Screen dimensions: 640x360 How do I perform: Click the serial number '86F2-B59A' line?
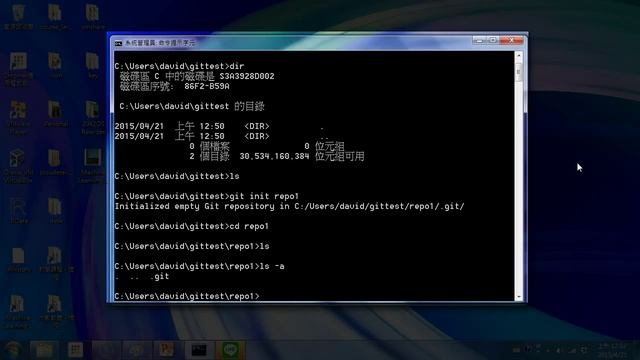[x=174, y=87]
